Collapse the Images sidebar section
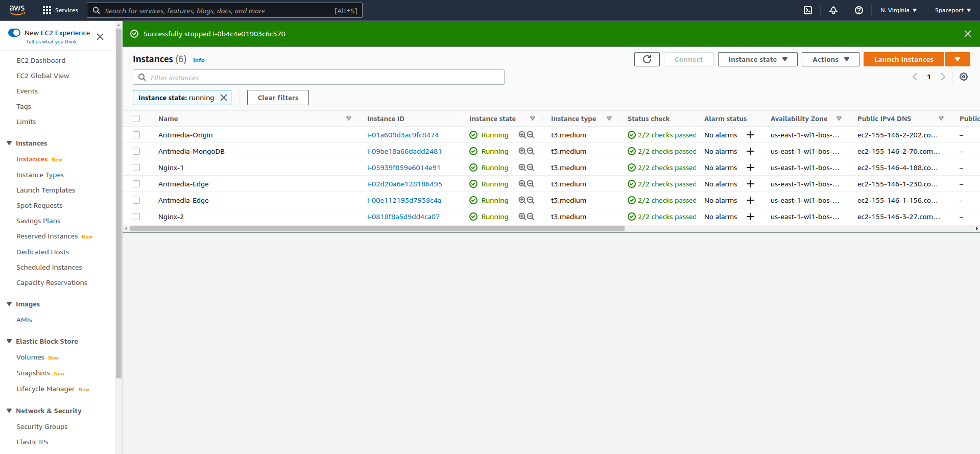980x454 pixels. coord(9,304)
